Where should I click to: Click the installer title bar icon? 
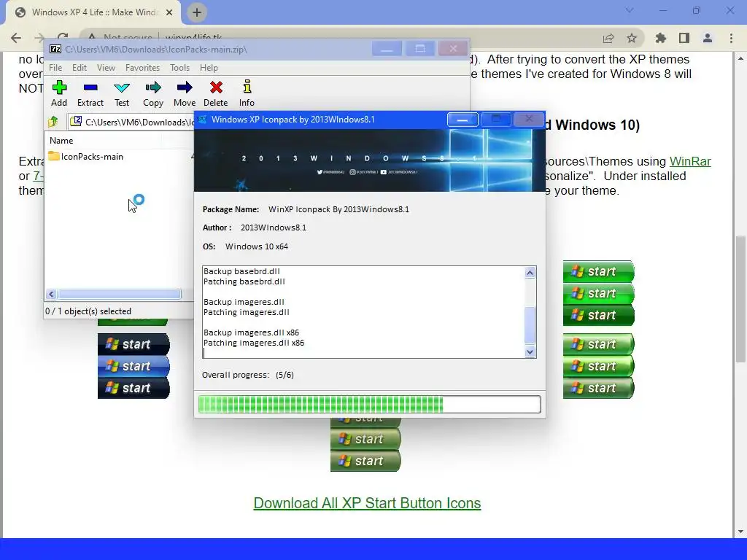202,120
